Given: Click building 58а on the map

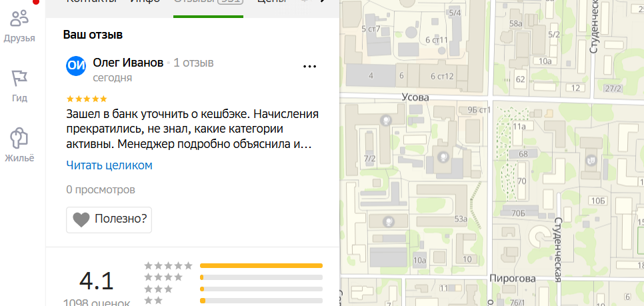Looking at the screenshot, I should click(515, 24).
